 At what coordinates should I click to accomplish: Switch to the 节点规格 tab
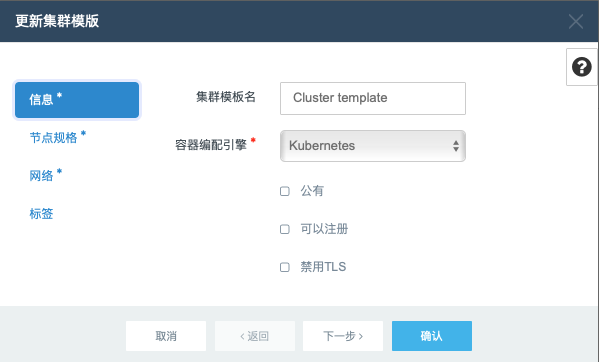coord(54,137)
